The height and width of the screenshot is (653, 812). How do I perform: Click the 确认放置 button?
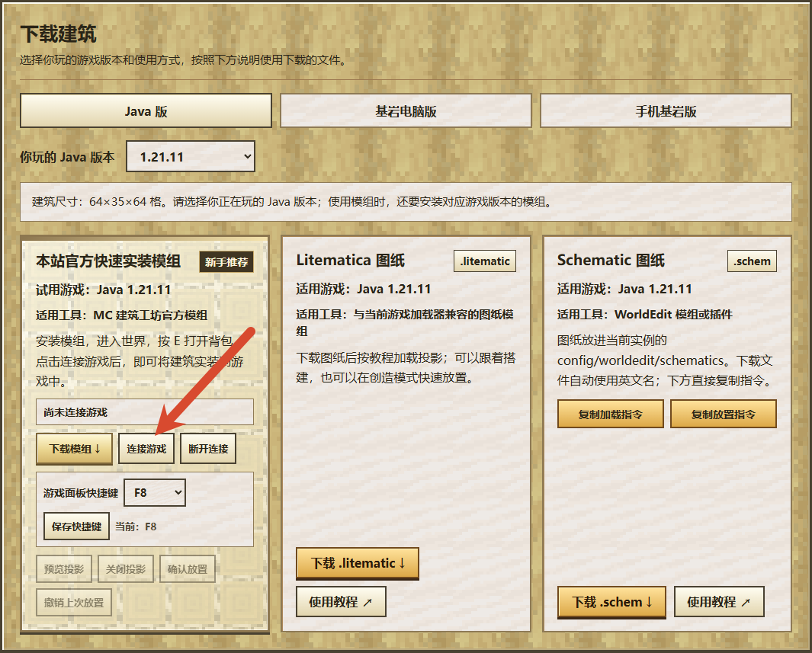(188, 569)
